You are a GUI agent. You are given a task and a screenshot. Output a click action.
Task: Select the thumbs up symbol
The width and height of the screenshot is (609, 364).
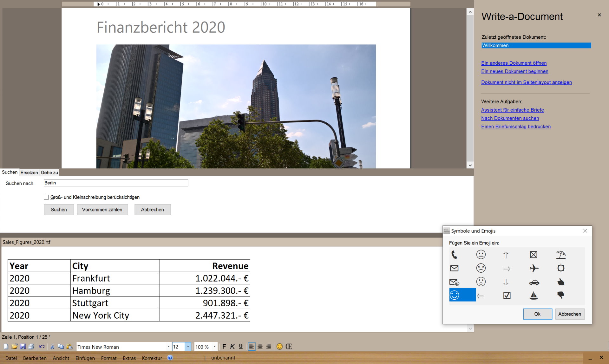[x=561, y=282]
